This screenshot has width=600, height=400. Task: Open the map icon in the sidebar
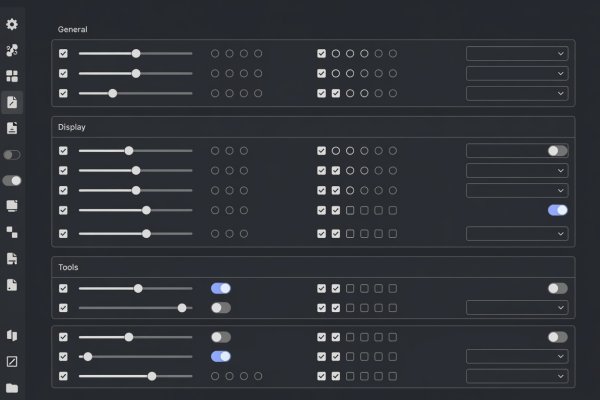point(12,336)
